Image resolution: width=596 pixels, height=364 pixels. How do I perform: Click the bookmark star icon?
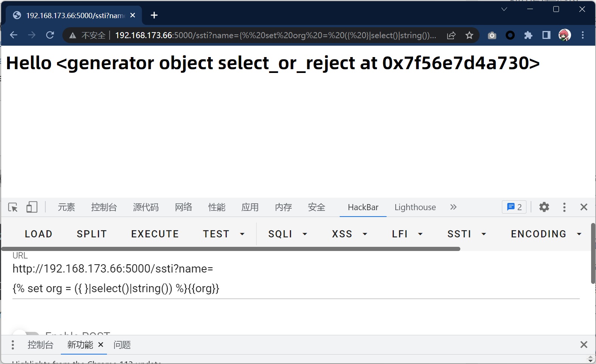pyautogui.click(x=469, y=36)
